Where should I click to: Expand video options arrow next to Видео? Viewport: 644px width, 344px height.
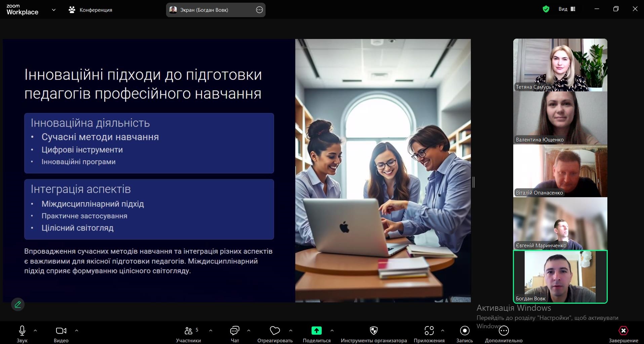coord(77,331)
